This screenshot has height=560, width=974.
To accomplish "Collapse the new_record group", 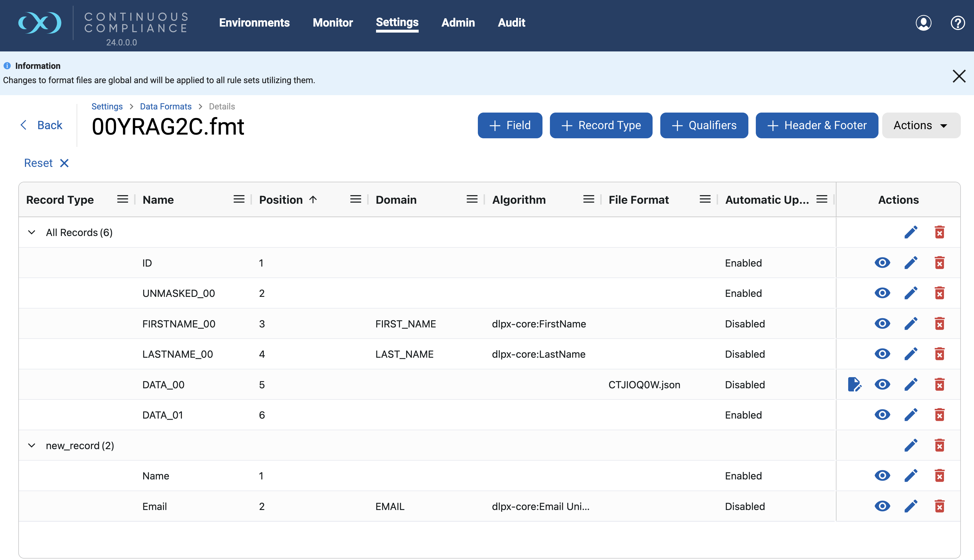I will 31,445.
